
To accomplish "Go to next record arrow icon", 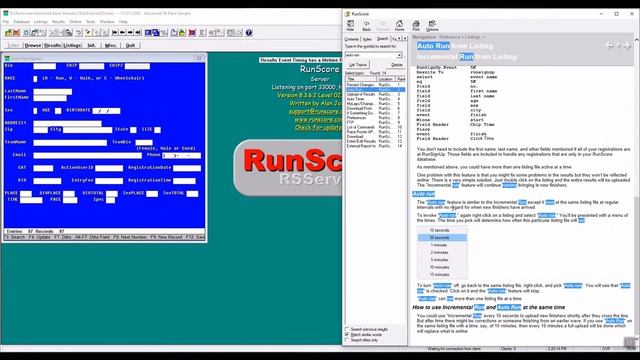I will [130, 33].
